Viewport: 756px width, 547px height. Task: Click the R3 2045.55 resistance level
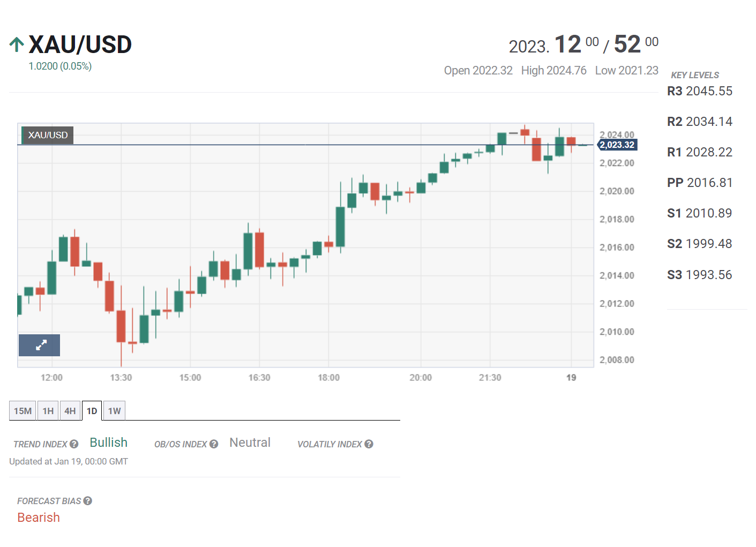tap(699, 91)
